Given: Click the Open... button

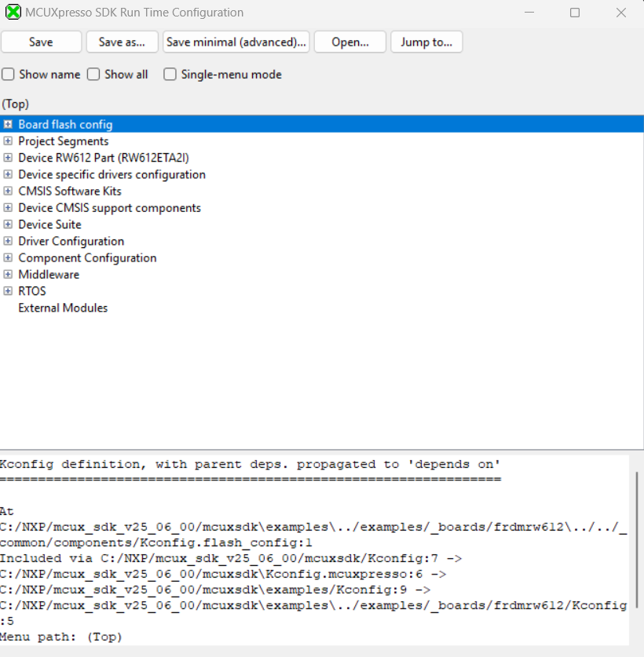Looking at the screenshot, I should [x=350, y=42].
